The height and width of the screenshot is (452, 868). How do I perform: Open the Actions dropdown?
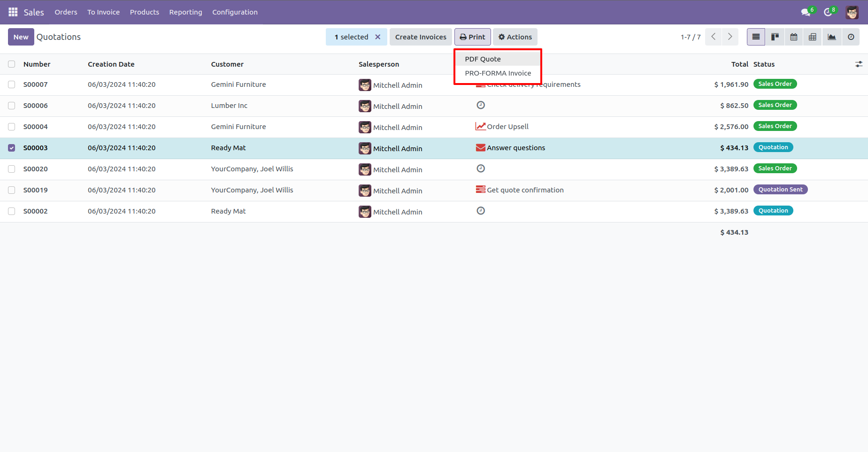pos(515,37)
